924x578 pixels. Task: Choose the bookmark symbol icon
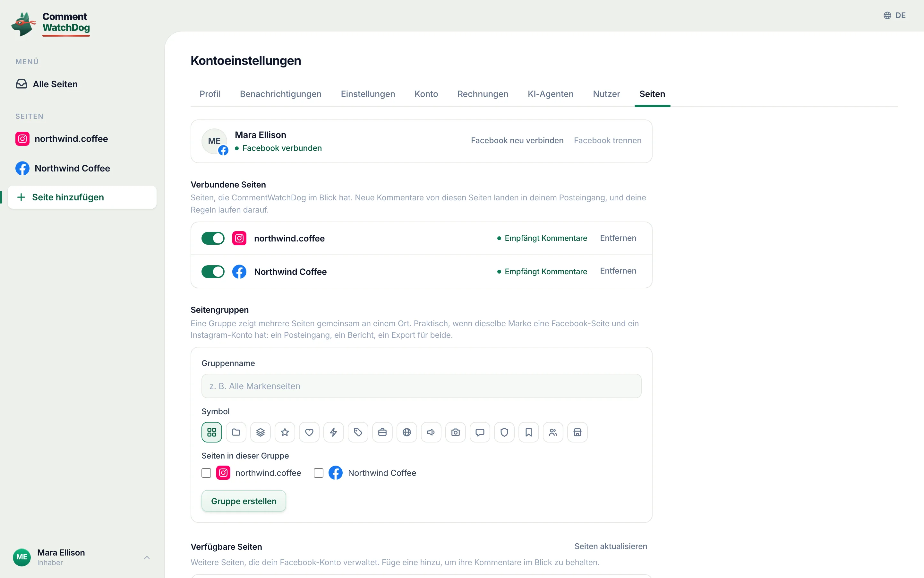click(x=529, y=432)
